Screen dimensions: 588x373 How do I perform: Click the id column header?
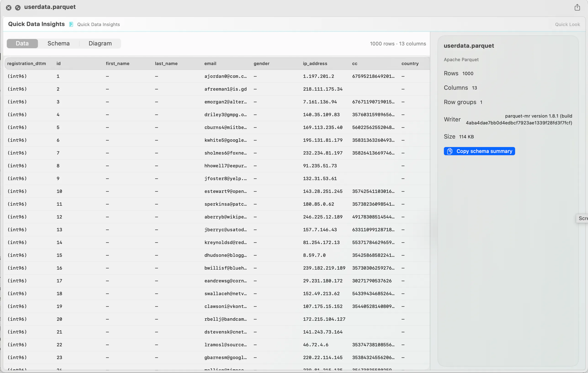(59, 63)
